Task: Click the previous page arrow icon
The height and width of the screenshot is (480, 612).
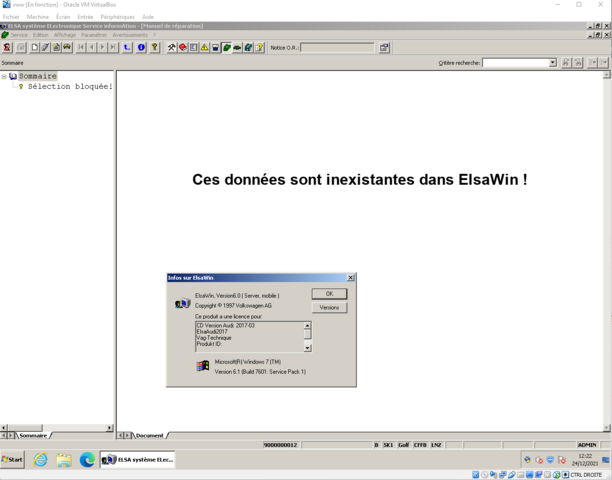Action: pyautogui.click(x=92, y=48)
